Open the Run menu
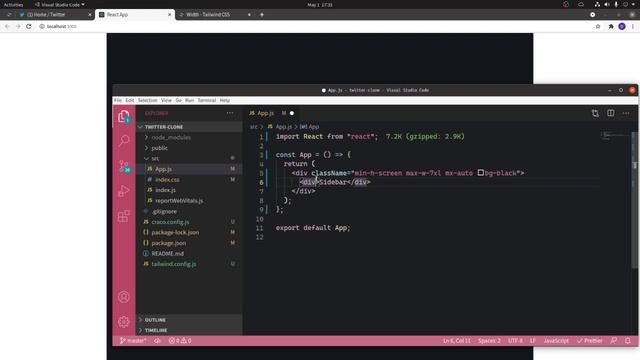640x360 pixels. tap(189, 100)
